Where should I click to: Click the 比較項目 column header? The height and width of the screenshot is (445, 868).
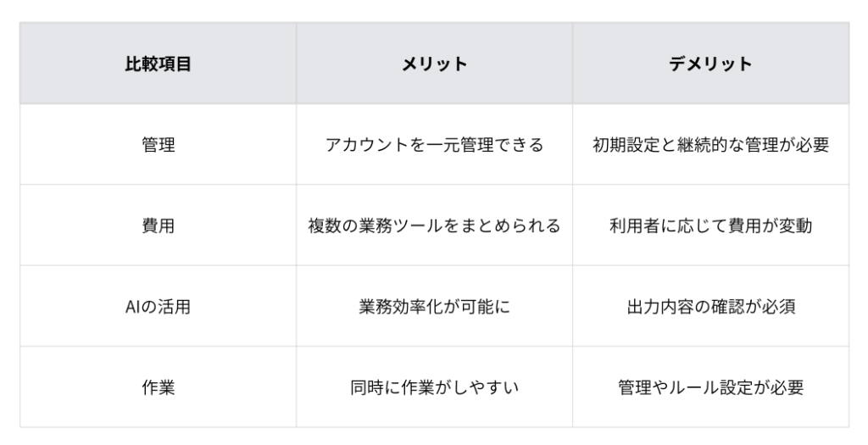point(158,64)
